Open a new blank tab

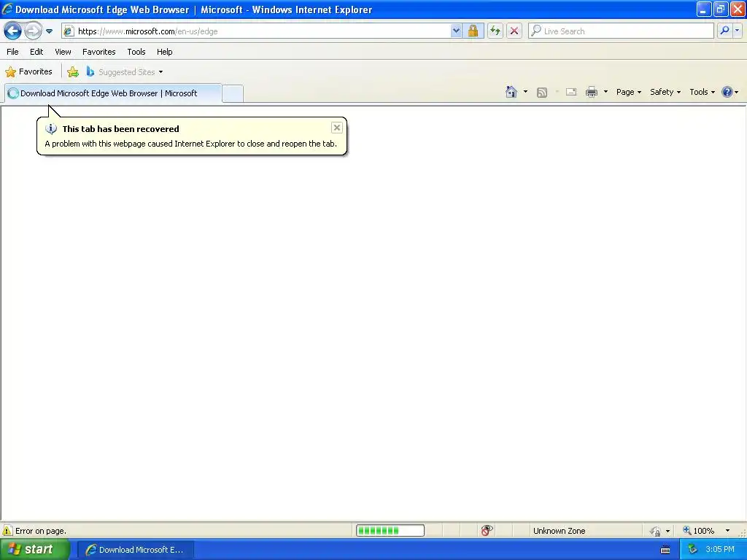(233, 93)
